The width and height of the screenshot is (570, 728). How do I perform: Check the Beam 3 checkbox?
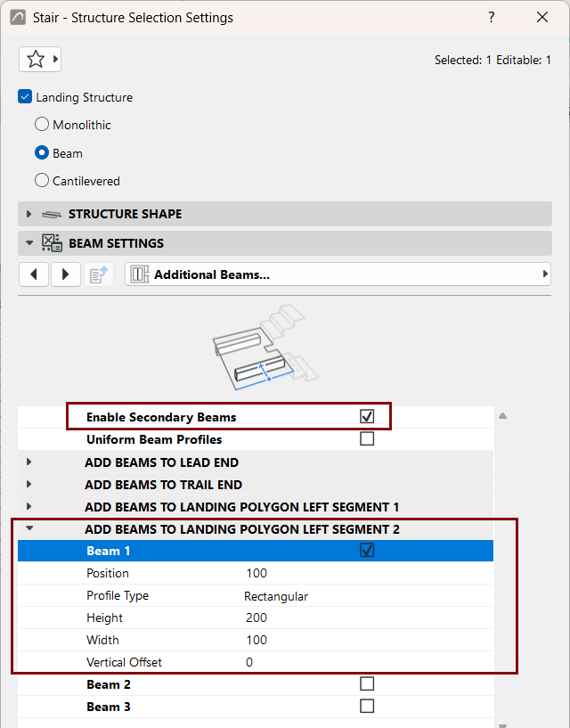coord(367,707)
